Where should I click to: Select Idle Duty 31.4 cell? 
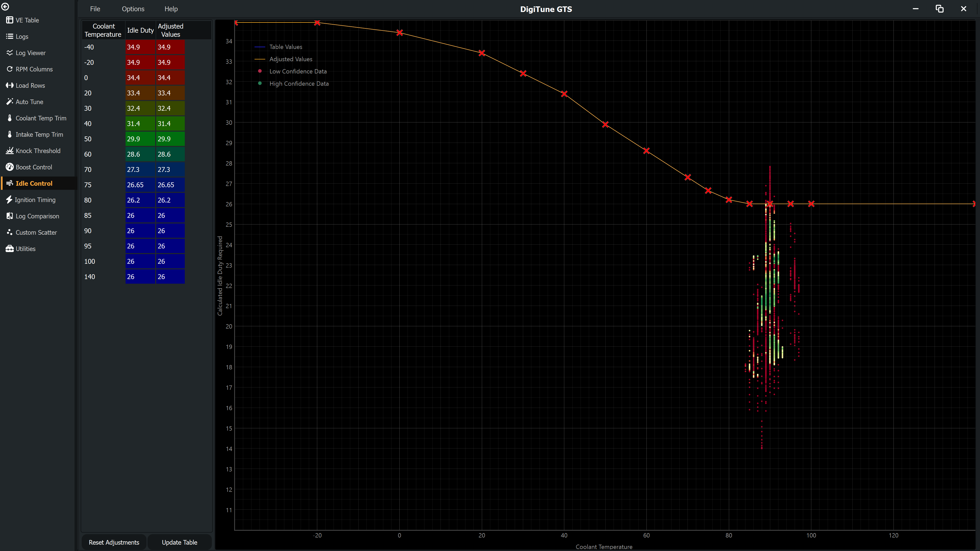pos(140,123)
